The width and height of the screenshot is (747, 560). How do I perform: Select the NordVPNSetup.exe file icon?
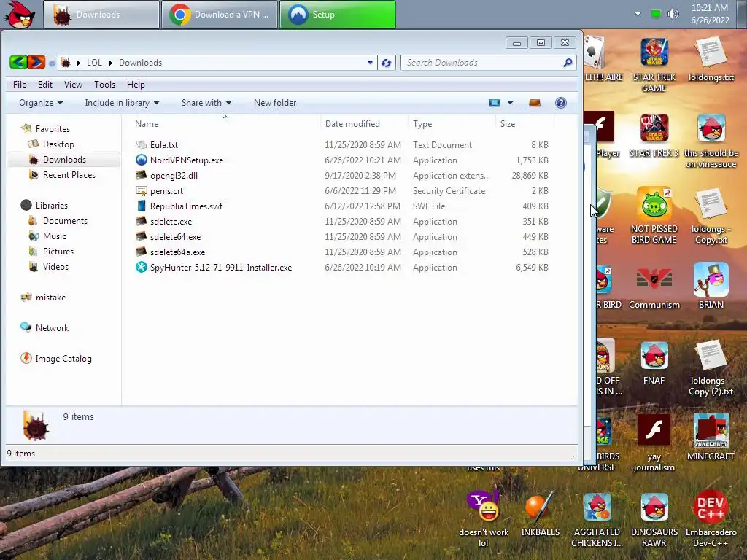pyautogui.click(x=141, y=160)
